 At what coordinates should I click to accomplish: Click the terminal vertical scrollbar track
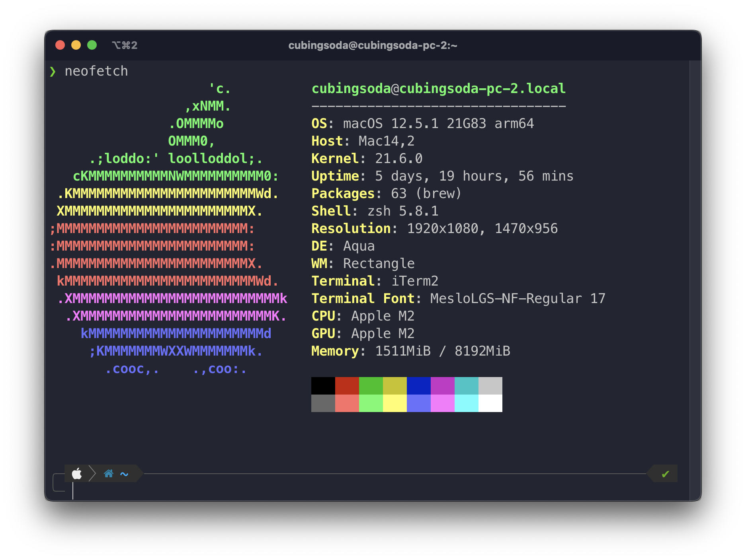click(695, 280)
